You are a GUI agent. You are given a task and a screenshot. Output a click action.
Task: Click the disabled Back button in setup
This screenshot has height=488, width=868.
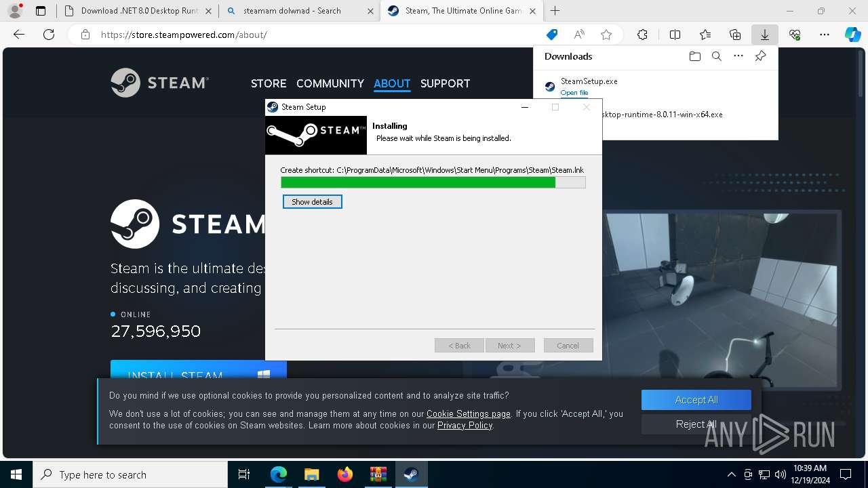pos(459,346)
